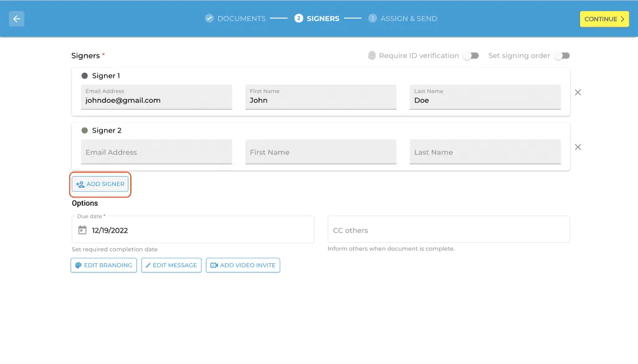Click the pencil icon on EDIT MESSAGE
The height and width of the screenshot is (364, 638).
point(148,265)
